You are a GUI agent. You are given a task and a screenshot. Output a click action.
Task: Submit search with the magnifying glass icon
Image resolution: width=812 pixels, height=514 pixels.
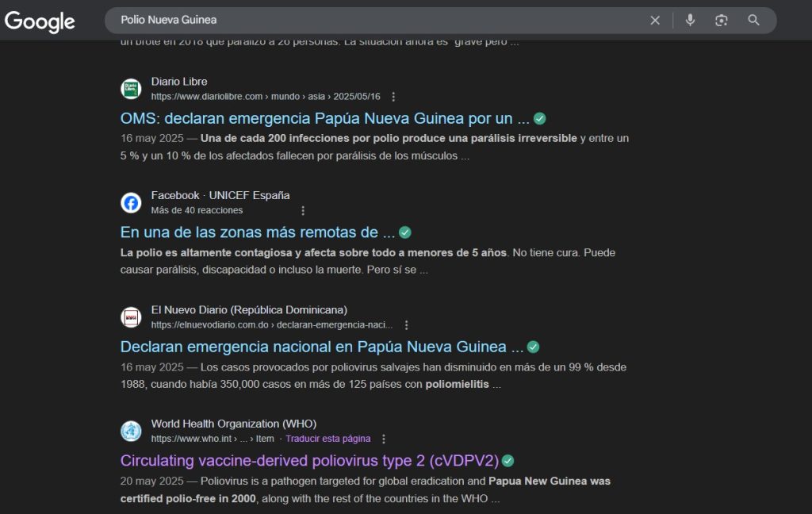pyautogui.click(x=753, y=20)
